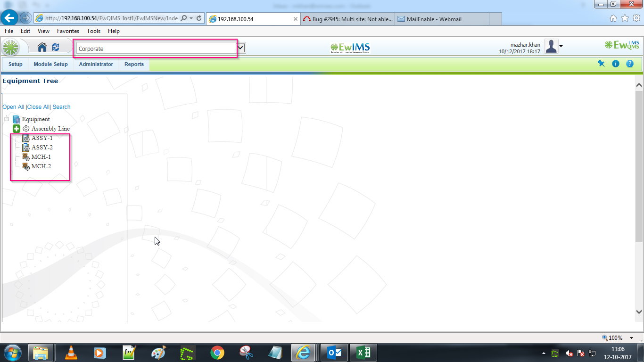Select the MCH-1 tree item
The image size is (644, 362).
pos(41,157)
